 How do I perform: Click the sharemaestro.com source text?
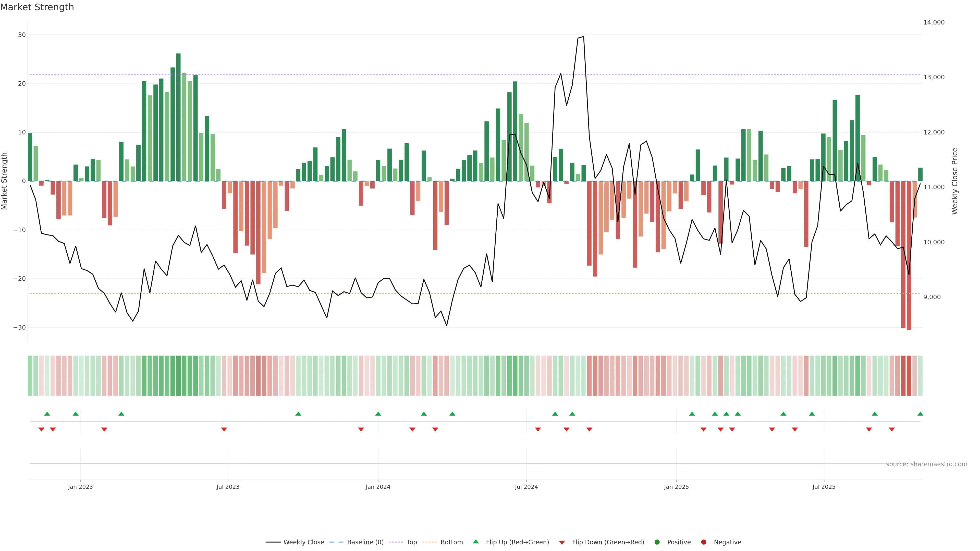point(926,464)
